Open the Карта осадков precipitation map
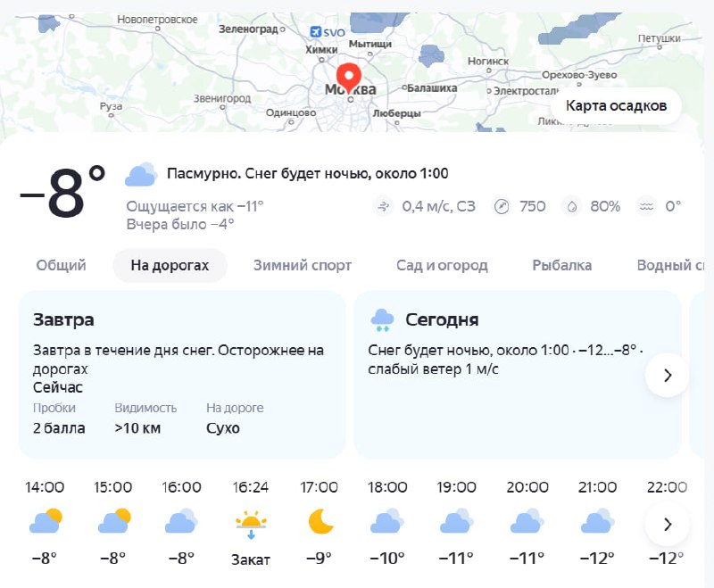Image resolution: width=714 pixels, height=588 pixels. (x=616, y=106)
